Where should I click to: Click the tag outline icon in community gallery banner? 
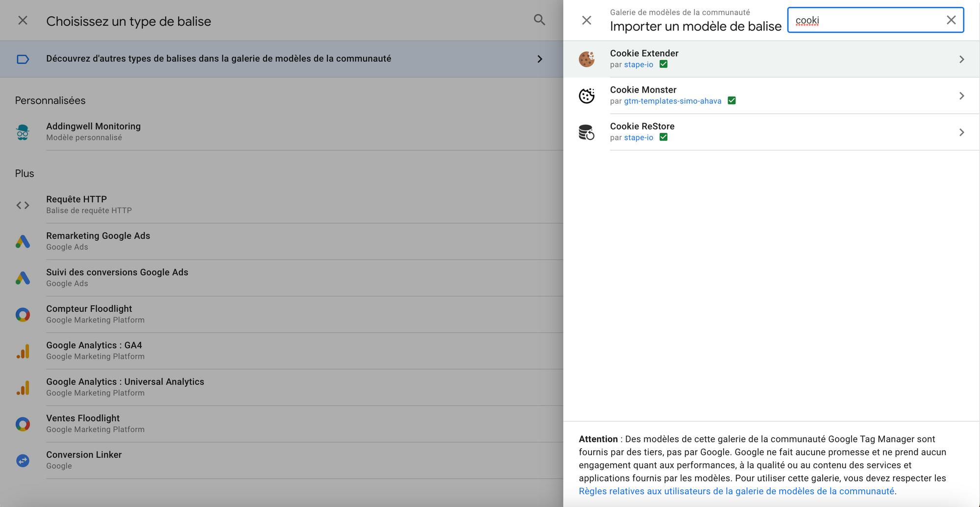(23, 59)
